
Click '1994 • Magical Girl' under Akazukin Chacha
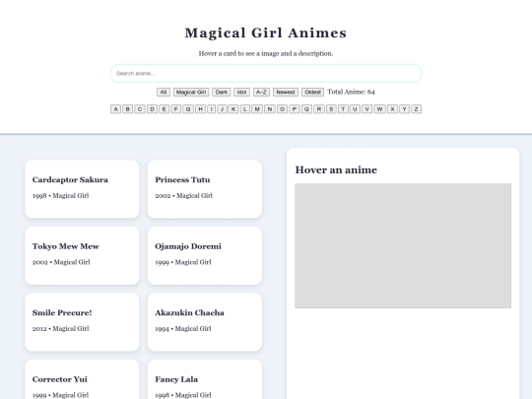(x=183, y=328)
